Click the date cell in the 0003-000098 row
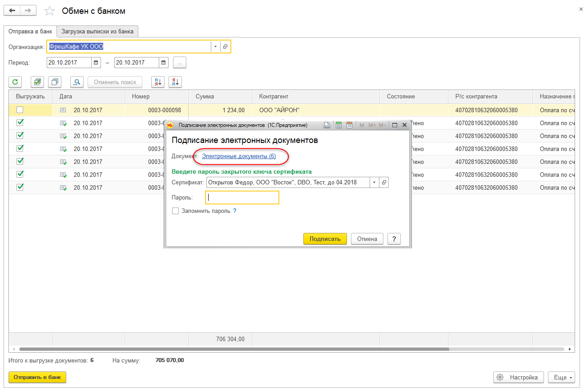This screenshot has height=391, width=588. click(88, 110)
